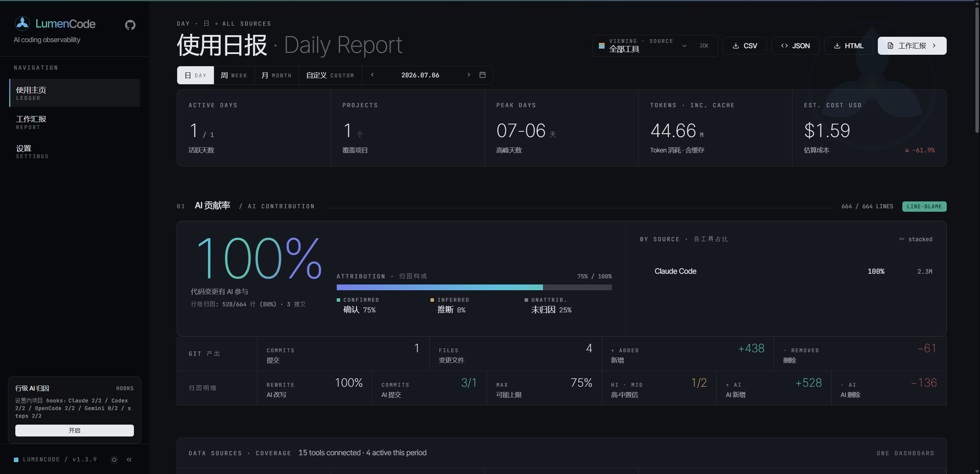The image size is (980, 474).
Task: Click the LINE-BLAME badge
Action: (x=924, y=207)
